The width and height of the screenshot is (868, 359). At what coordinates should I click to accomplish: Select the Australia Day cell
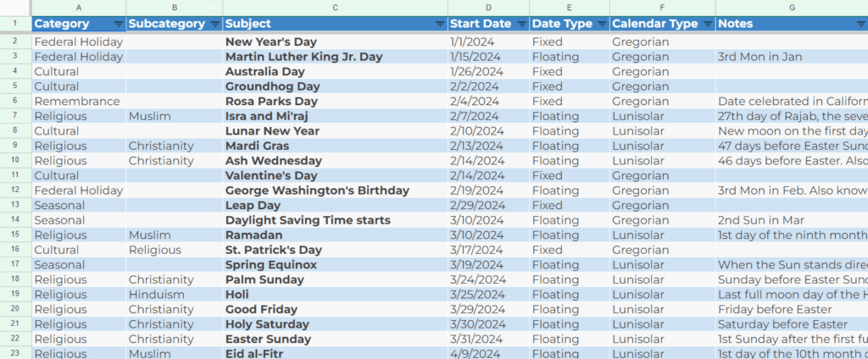(x=336, y=72)
